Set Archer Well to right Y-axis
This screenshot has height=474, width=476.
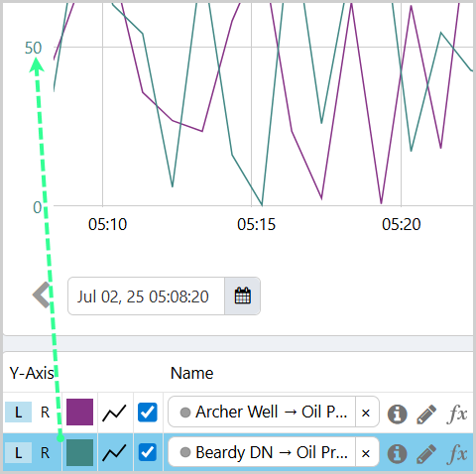coord(45,413)
